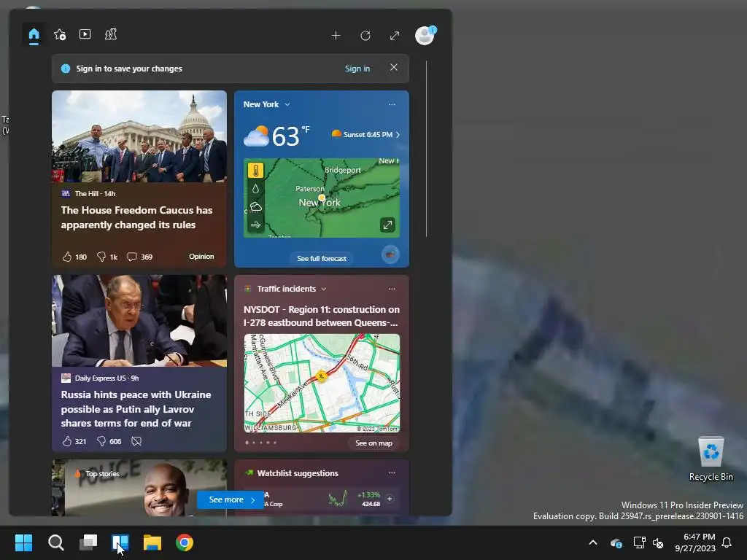This screenshot has height=560, width=747.
Task: Click the See more button
Action: pyautogui.click(x=231, y=499)
